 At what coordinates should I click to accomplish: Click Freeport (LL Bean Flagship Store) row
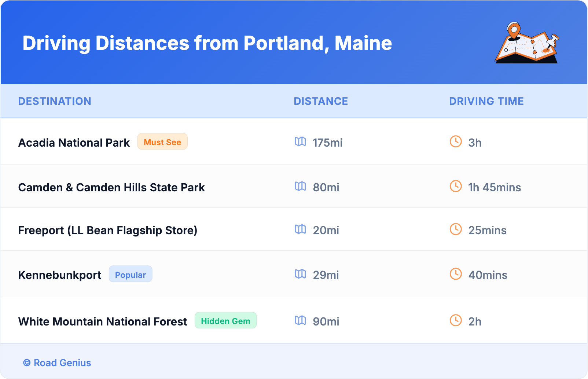108,230
